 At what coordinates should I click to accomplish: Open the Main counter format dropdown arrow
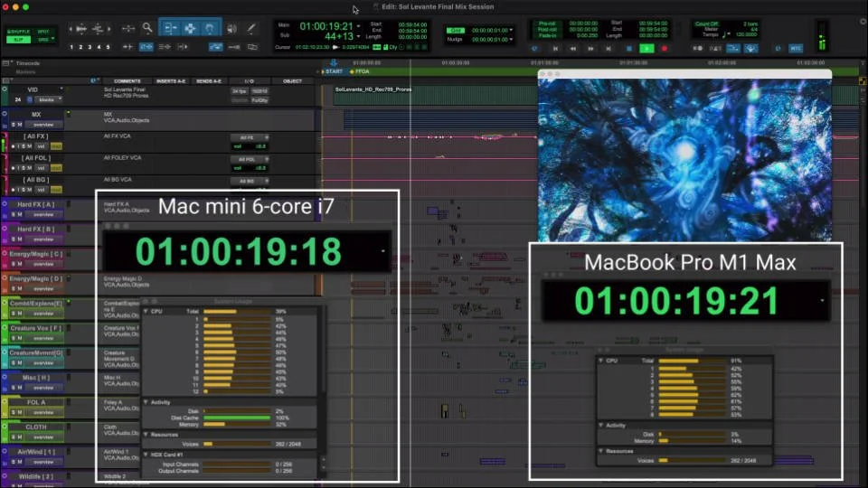[x=359, y=26]
